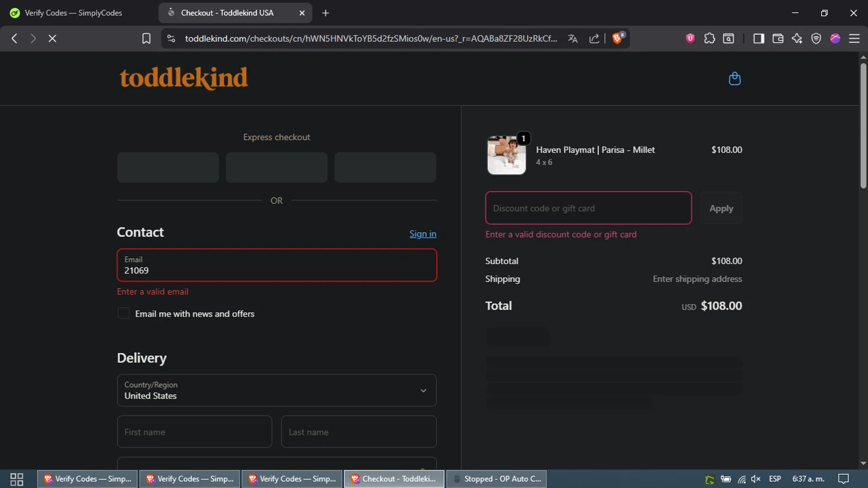Open Stopped - OP Auto C... taskbar window

pos(496,479)
